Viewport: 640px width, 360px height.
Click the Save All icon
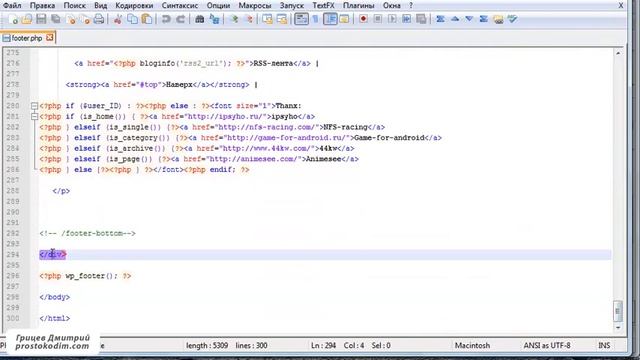tap(56, 19)
